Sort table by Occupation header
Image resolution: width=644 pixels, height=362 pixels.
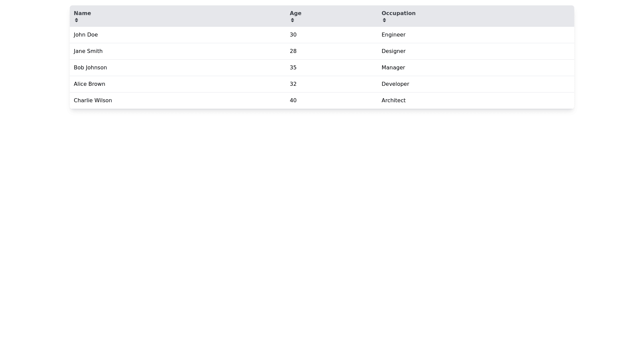[398, 13]
